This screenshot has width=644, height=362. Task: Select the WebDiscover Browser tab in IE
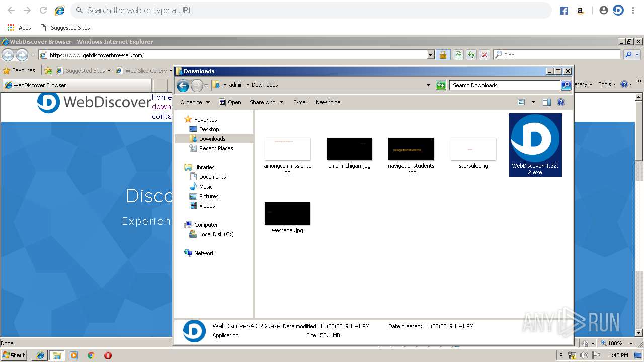[x=77, y=85]
